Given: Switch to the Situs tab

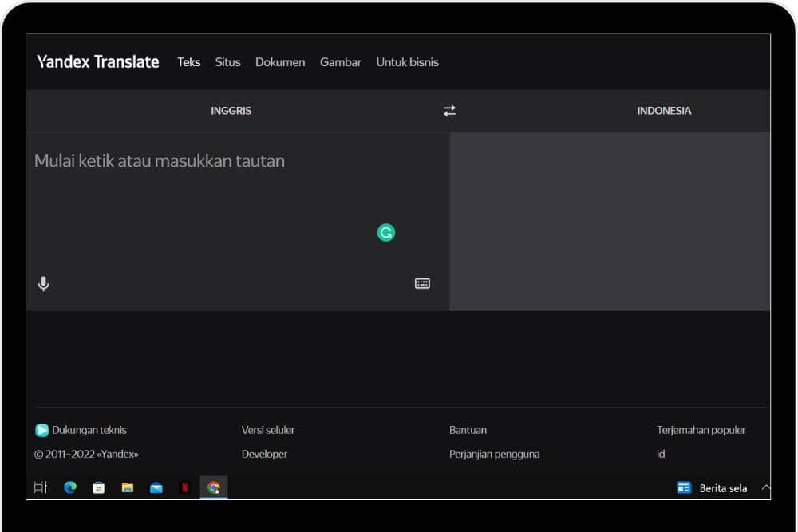Looking at the screenshot, I should pos(227,62).
